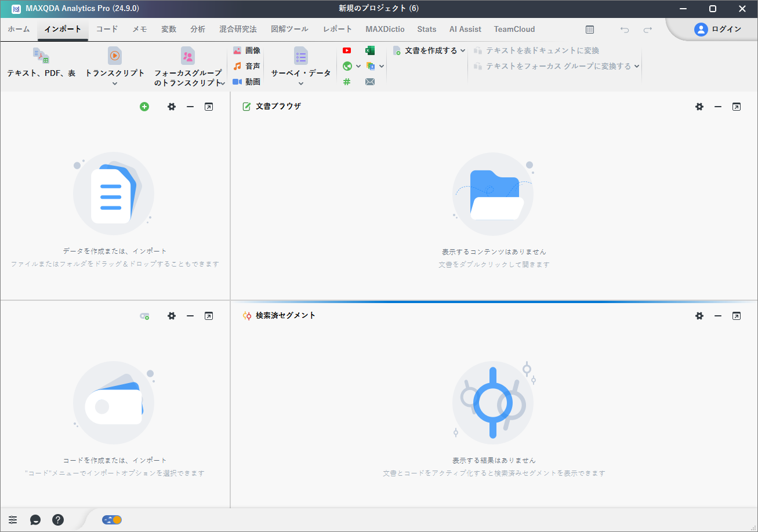
Task: Click the トランスクリプト import icon
Action: coord(115,56)
